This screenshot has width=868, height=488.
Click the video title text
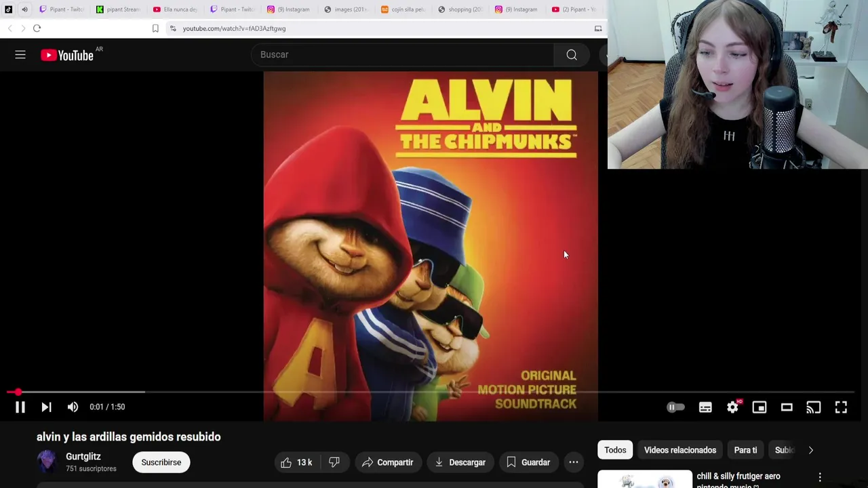pos(129,437)
